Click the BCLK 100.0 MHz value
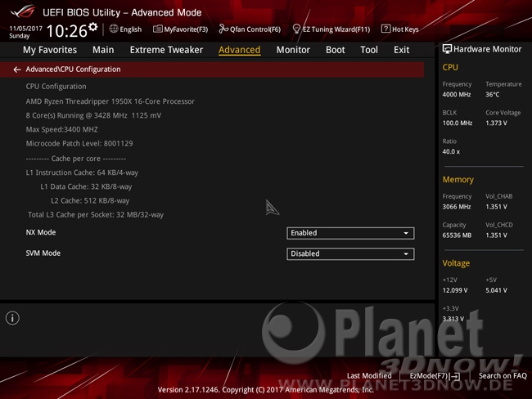This screenshot has width=532, height=399. click(457, 123)
